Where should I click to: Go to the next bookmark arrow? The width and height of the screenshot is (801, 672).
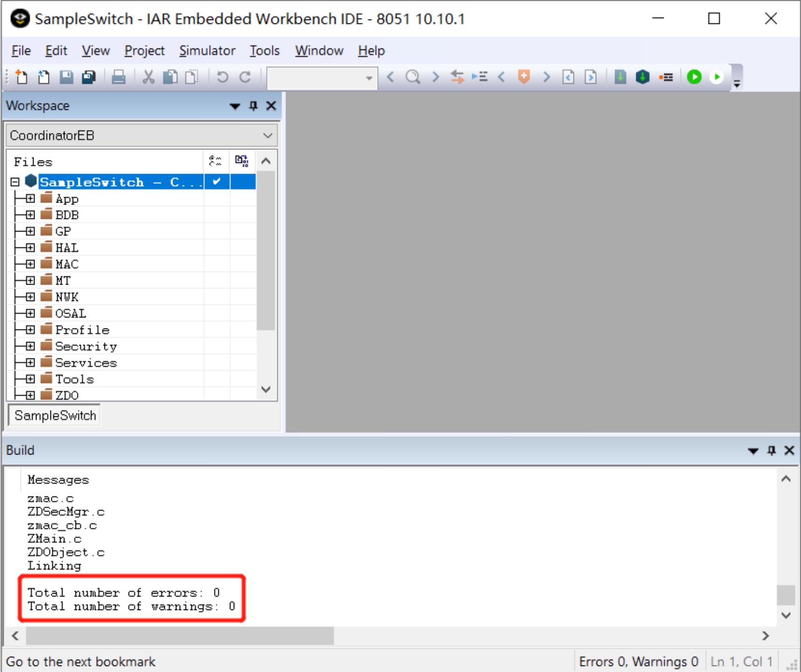[x=546, y=77]
